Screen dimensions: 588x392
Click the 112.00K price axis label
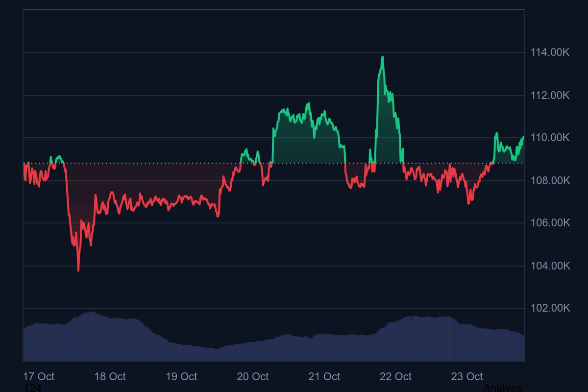coord(550,95)
